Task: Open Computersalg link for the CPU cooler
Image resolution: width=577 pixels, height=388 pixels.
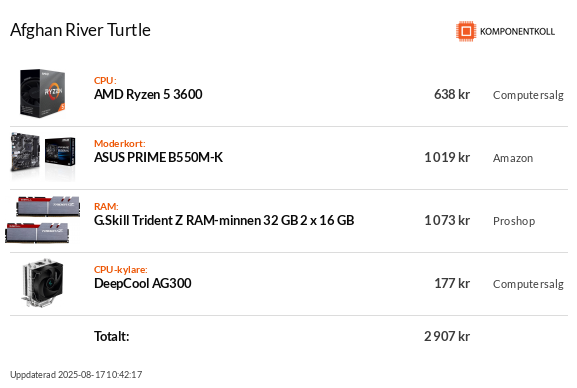Action: (x=528, y=284)
